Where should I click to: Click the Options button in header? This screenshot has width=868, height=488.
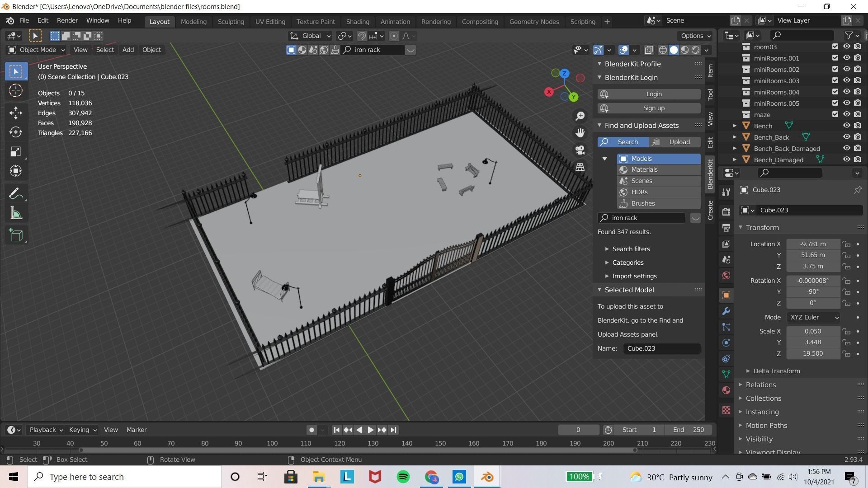(x=695, y=36)
